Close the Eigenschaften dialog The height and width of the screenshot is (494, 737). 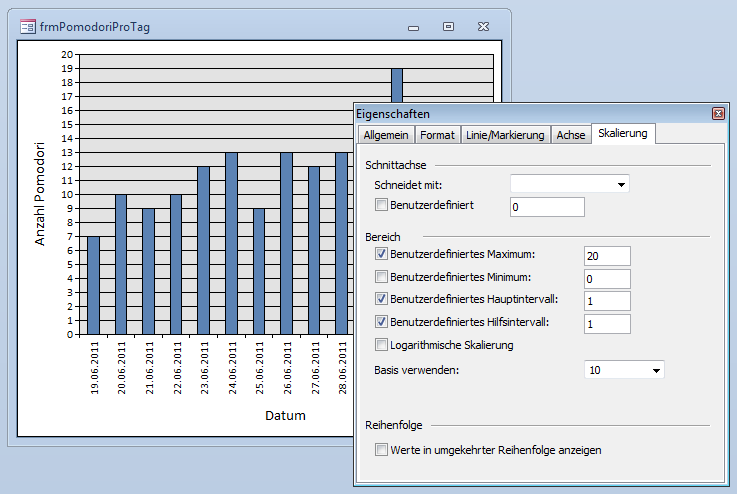[x=717, y=115]
